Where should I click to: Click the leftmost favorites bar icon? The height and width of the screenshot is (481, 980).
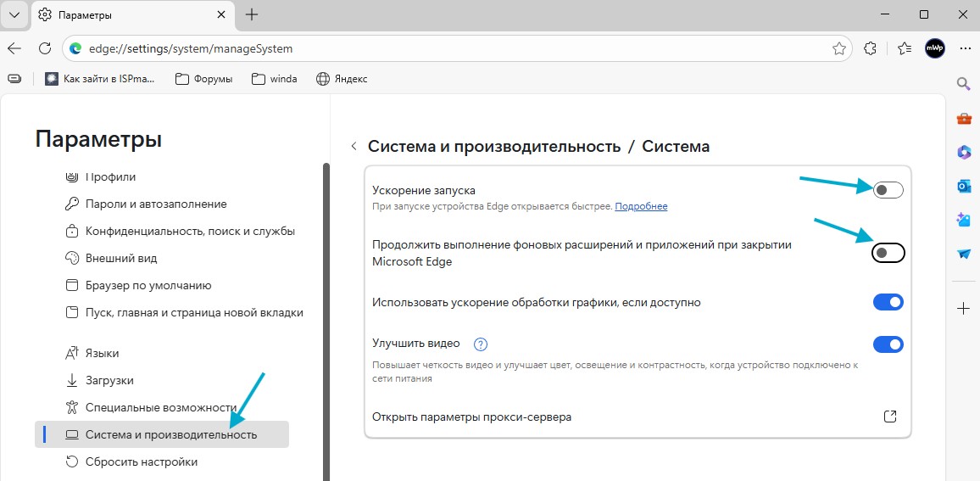[x=15, y=79]
